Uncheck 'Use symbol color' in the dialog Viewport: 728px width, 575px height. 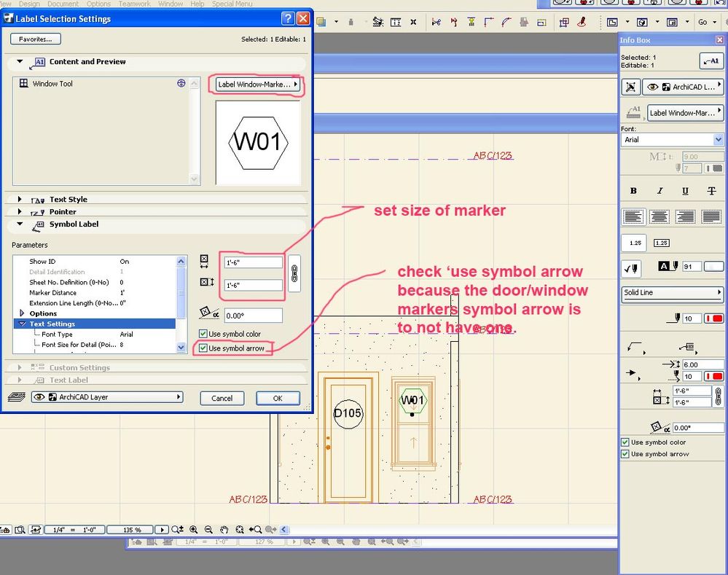[x=203, y=333]
